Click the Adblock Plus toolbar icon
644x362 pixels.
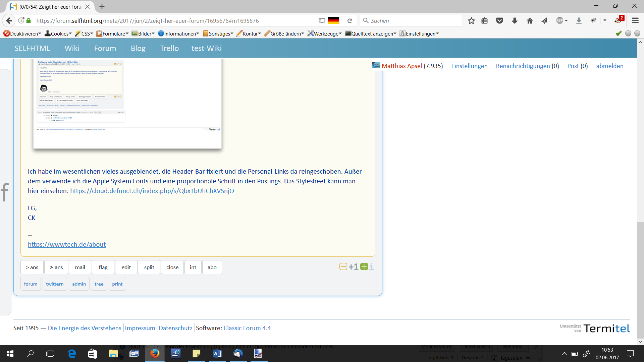tap(559, 20)
